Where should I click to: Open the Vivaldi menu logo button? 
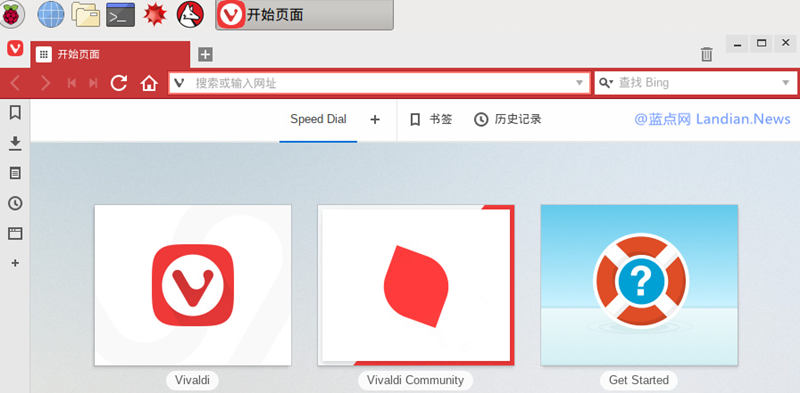pyautogui.click(x=15, y=48)
